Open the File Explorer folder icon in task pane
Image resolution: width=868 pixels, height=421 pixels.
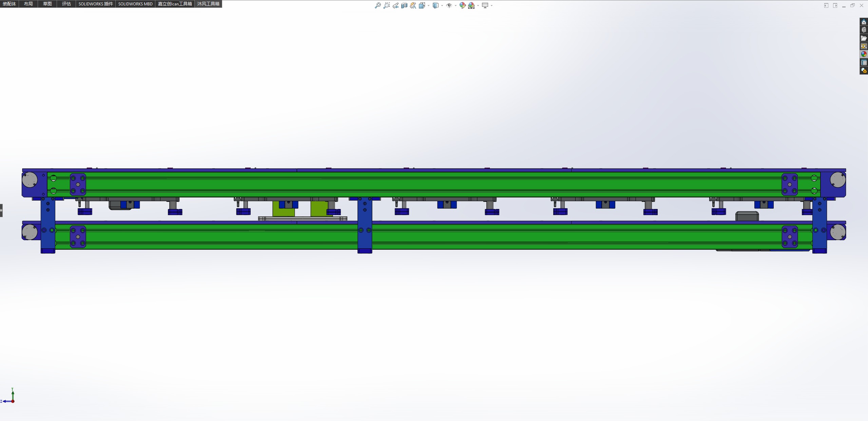click(x=864, y=38)
